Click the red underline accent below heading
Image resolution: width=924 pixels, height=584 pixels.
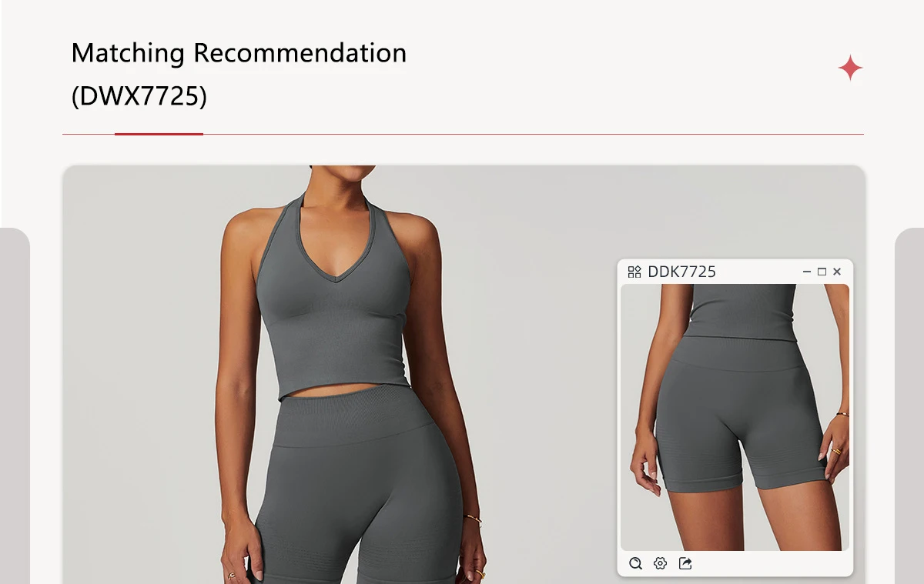point(159,134)
